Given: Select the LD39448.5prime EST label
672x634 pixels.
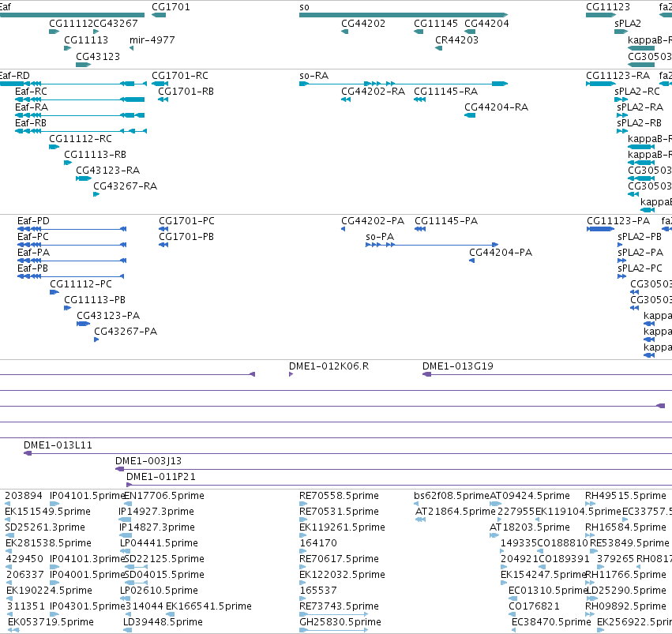Looking at the screenshot, I should click(x=163, y=622).
